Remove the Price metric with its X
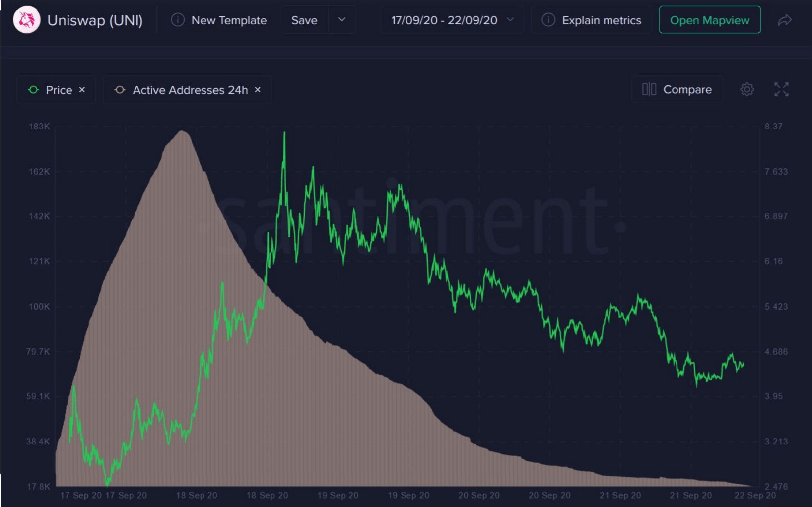 [x=82, y=90]
